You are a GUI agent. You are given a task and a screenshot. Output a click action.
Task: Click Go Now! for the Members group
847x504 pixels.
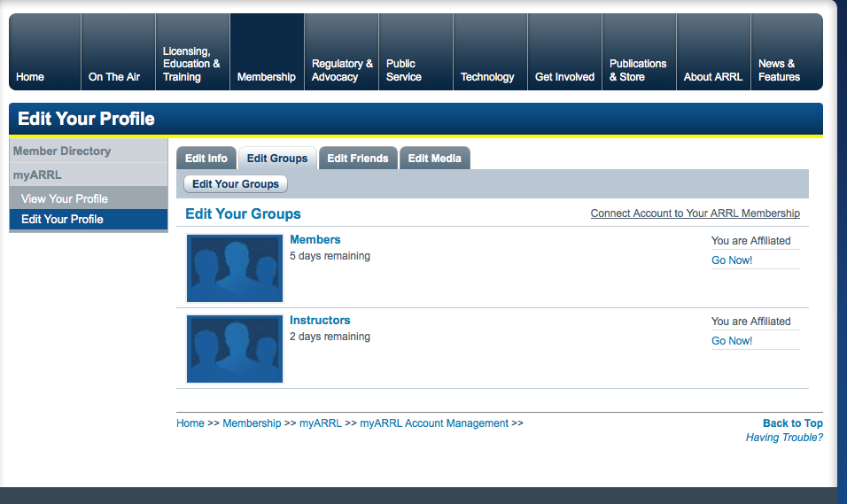732,260
